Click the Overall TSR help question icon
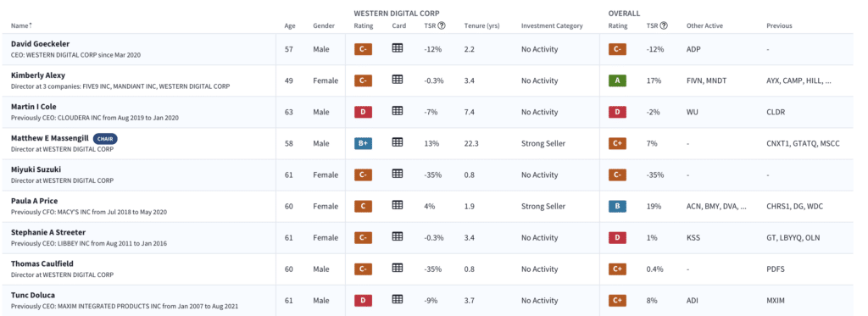The width and height of the screenshot is (868, 316). (664, 25)
